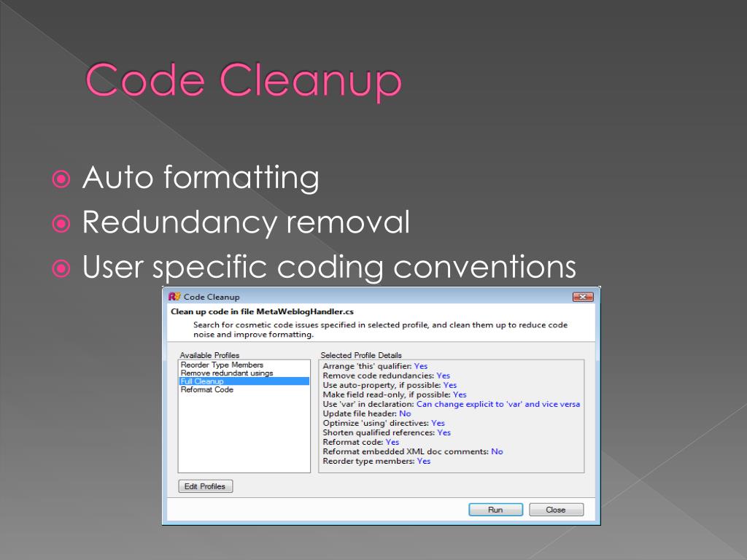Click the Use 'var' in declaration line
Screen dimensions: 747x560
click(451, 404)
